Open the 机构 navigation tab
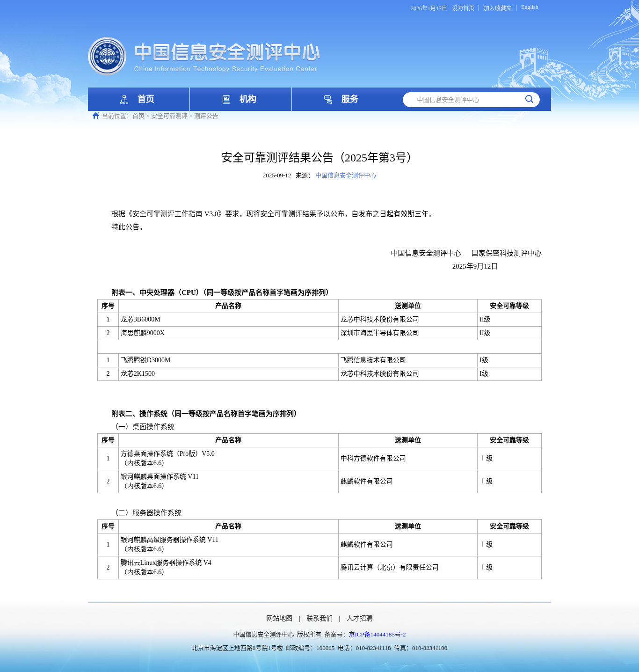 [240, 99]
